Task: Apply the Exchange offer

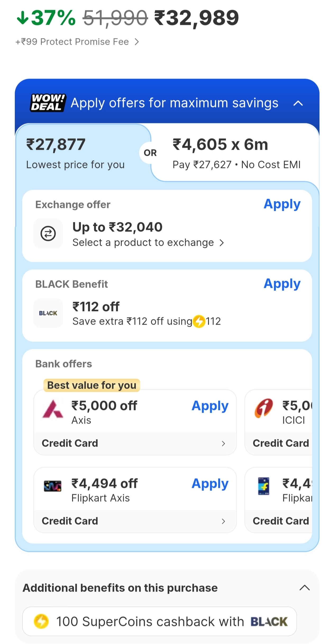Action: pyautogui.click(x=282, y=204)
